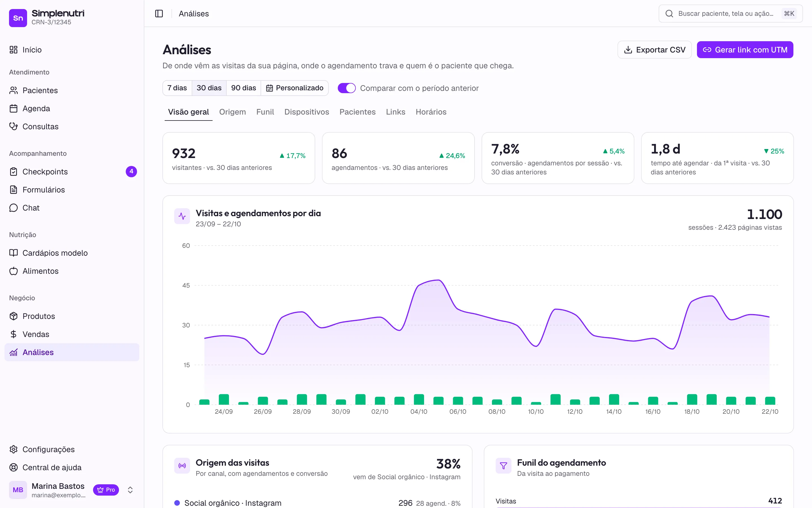Select Análises in the sidebar
The height and width of the screenshot is (508, 812).
[72, 352]
